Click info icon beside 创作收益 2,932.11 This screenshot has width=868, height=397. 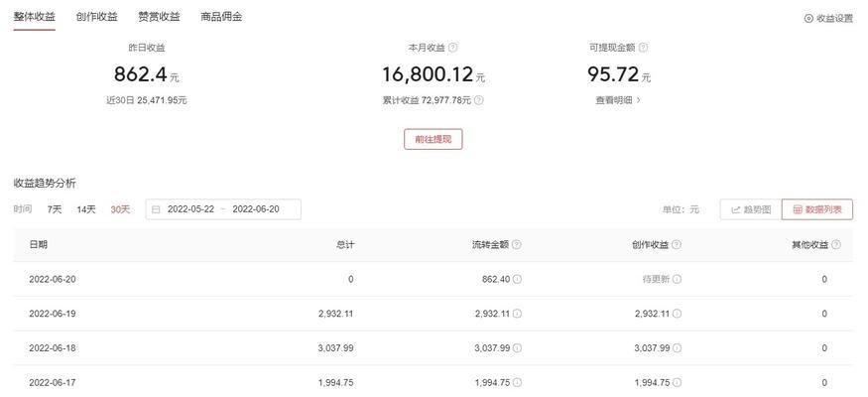point(677,314)
